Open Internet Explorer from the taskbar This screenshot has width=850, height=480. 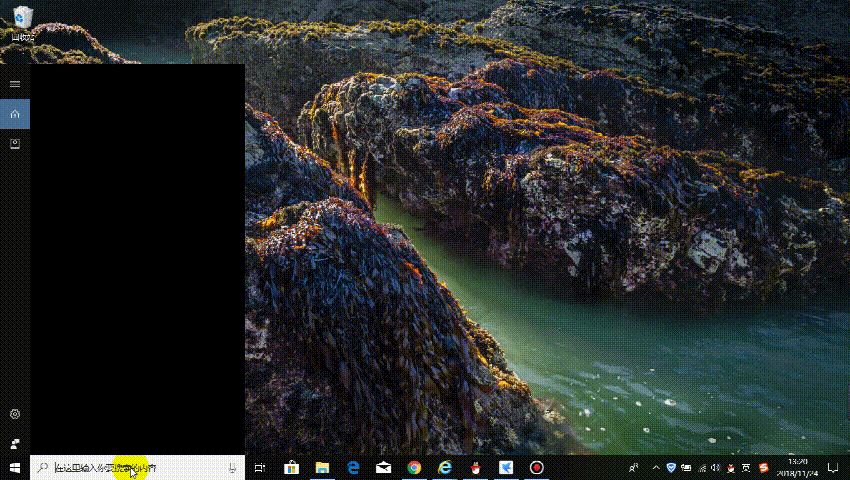[x=445, y=468]
